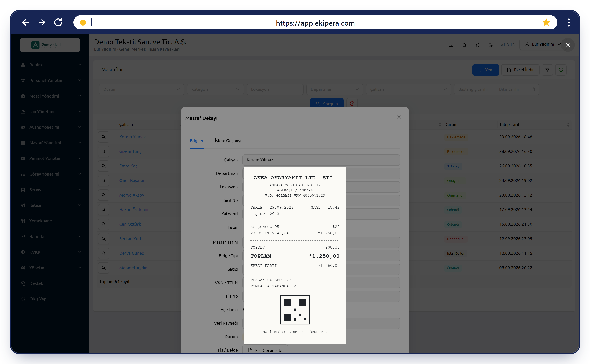Open the Lokasyon filter dropdown
590x364 pixels.
coord(275,89)
